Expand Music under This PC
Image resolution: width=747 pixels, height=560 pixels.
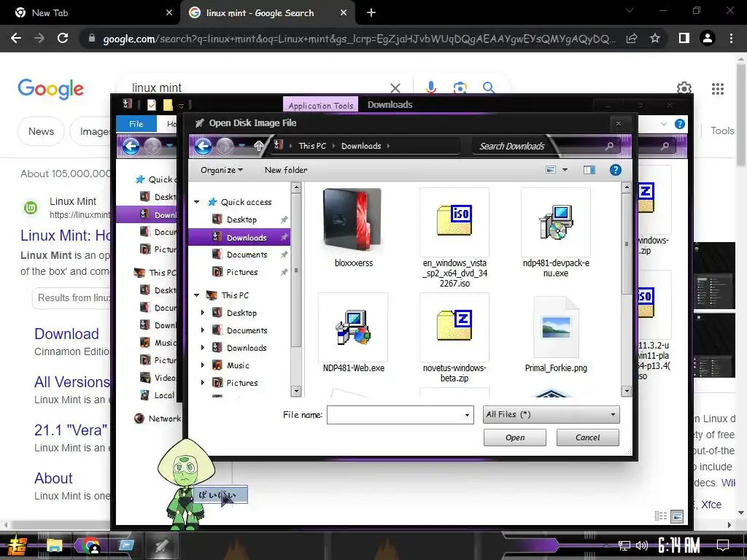click(x=203, y=365)
